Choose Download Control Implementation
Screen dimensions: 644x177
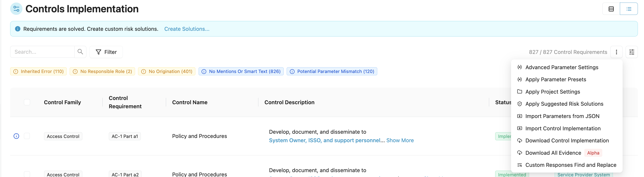[x=567, y=140]
